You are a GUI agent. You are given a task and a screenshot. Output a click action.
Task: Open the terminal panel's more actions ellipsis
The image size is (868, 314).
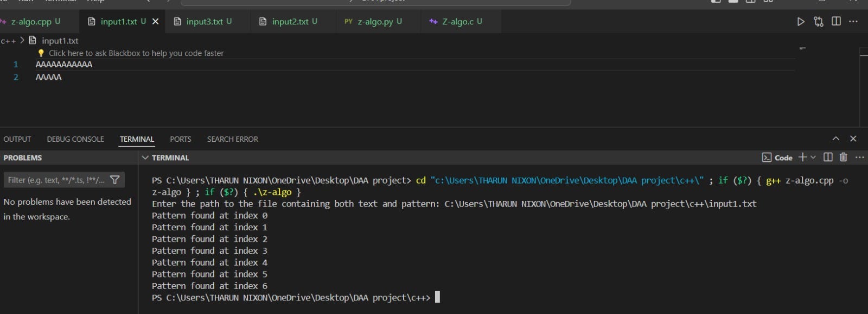pos(859,157)
